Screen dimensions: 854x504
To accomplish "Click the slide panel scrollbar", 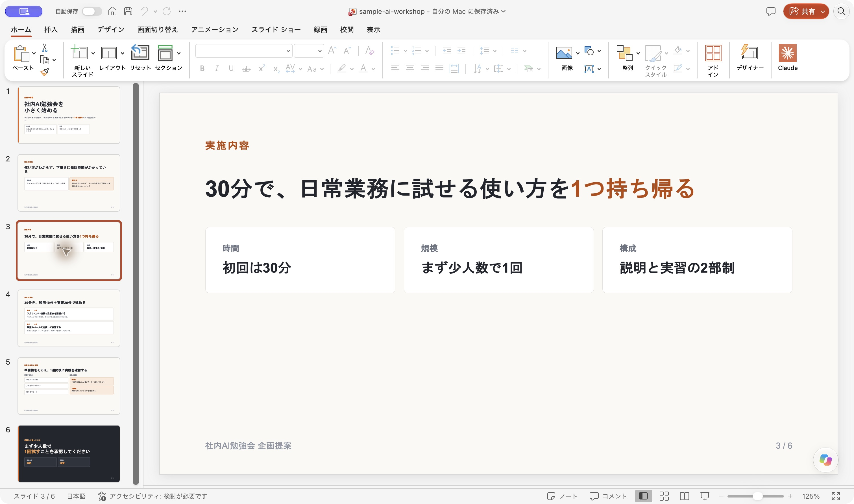I will [x=136, y=284].
